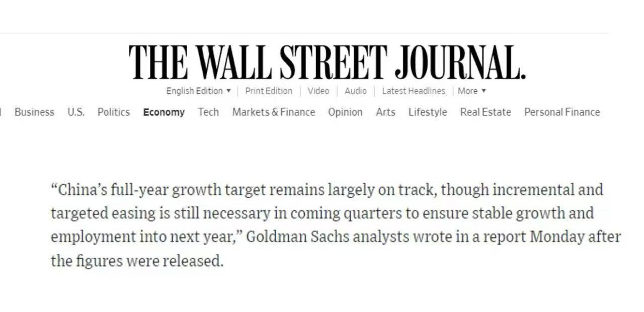The image size is (644, 312).
Task: Open Markets & Finance section
Action: (274, 112)
